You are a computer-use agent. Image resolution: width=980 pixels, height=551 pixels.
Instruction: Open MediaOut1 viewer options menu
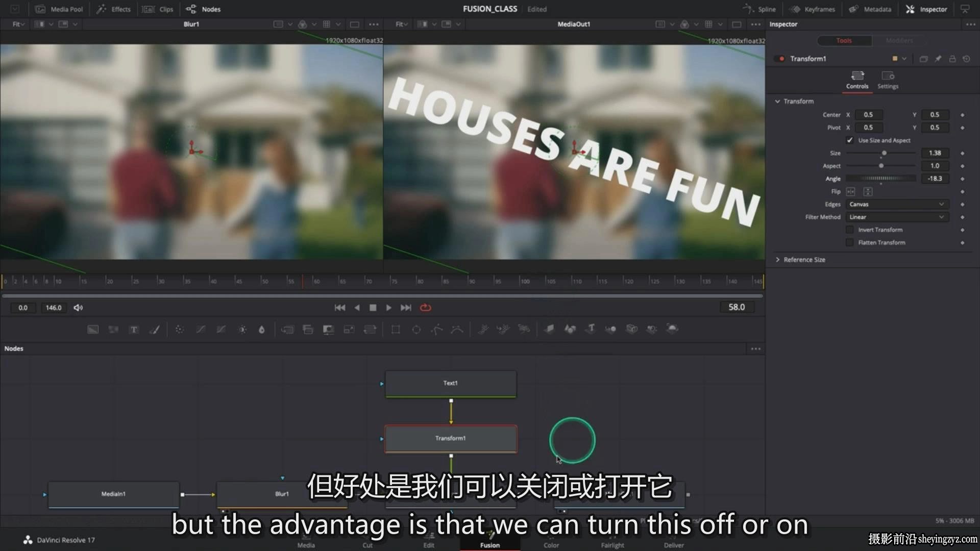point(756,24)
